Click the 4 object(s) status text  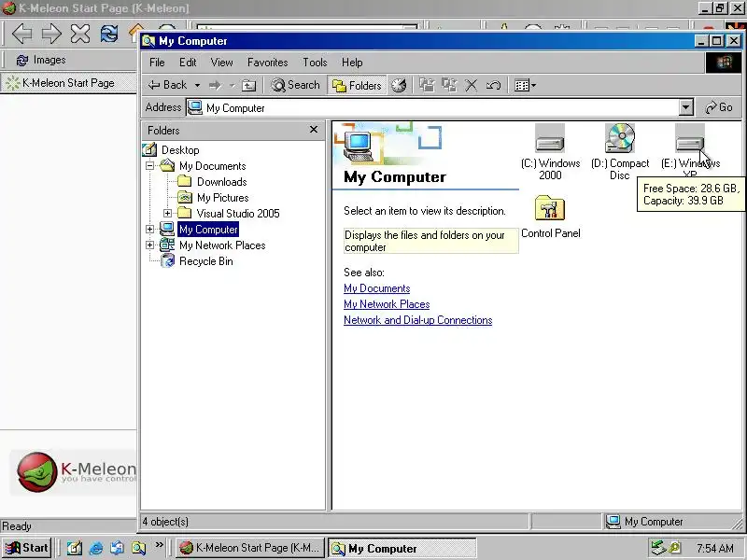[165, 522]
